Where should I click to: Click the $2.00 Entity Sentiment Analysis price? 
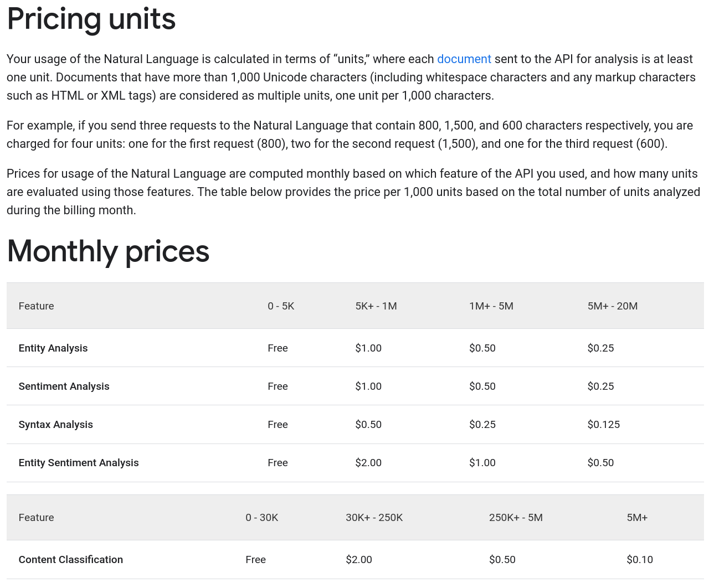coord(368,463)
